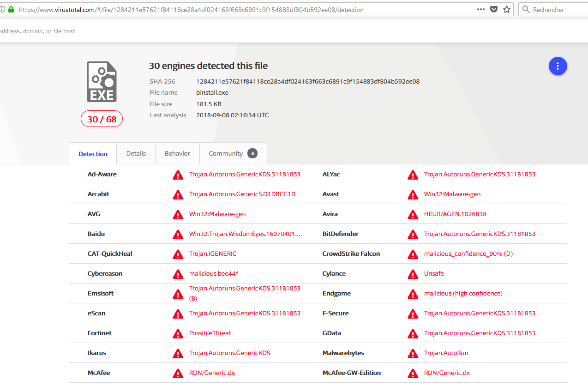Screen dimensions: 588x386
Task: Click Cylance result Unsafe
Action: click(x=434, y=273)
